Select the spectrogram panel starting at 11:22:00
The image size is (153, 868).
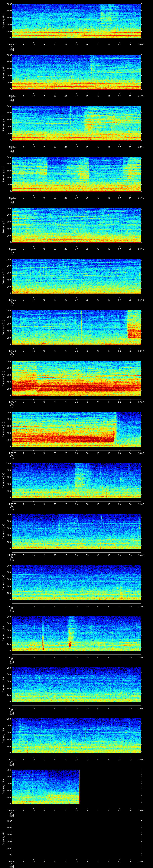tap(76, 174)
